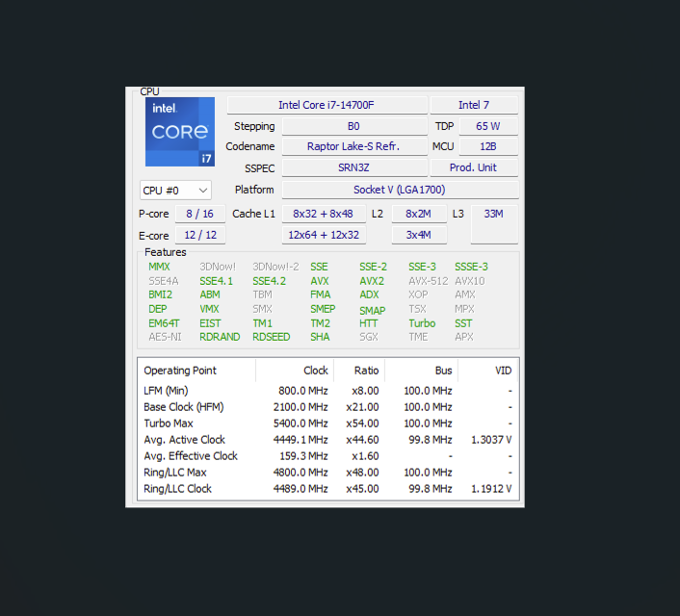
Task: Click the EIST feature label
Action: [210, 323]
